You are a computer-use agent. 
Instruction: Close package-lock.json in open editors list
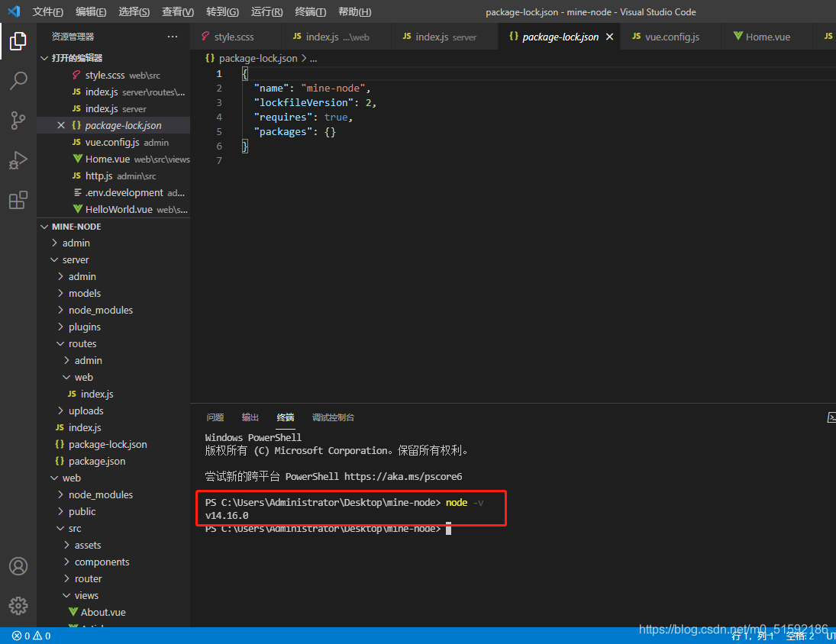click(x=61, y=125)
